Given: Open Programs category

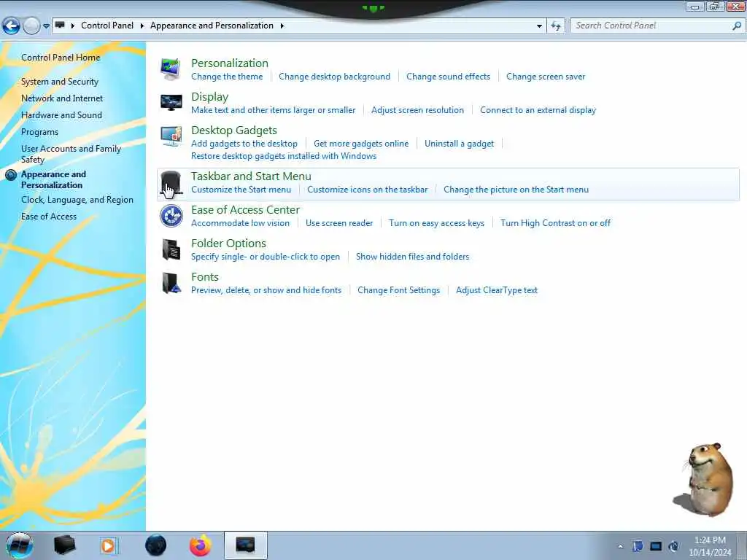Looking at the screenshot, I should pyautogui.click(x=39, y=133).
